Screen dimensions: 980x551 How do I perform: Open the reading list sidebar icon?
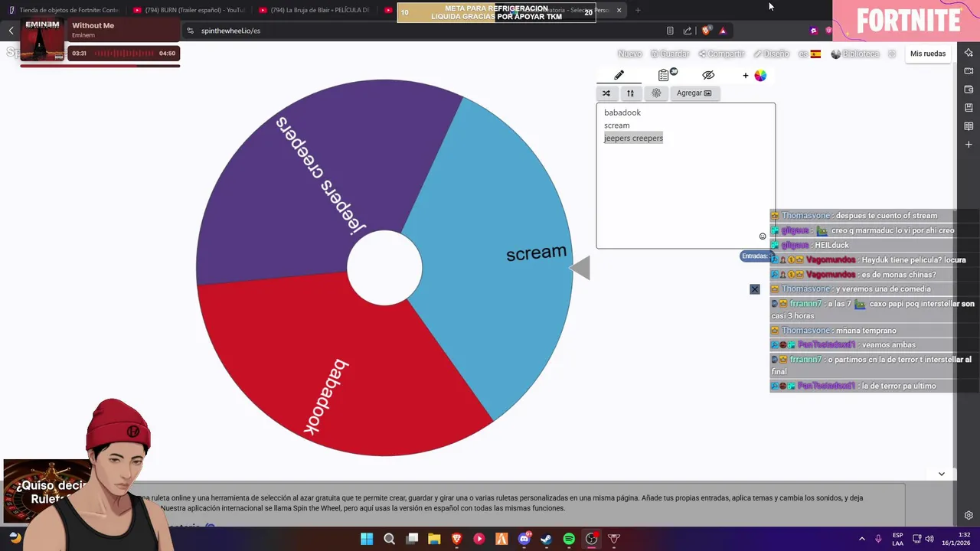(969, 126)
